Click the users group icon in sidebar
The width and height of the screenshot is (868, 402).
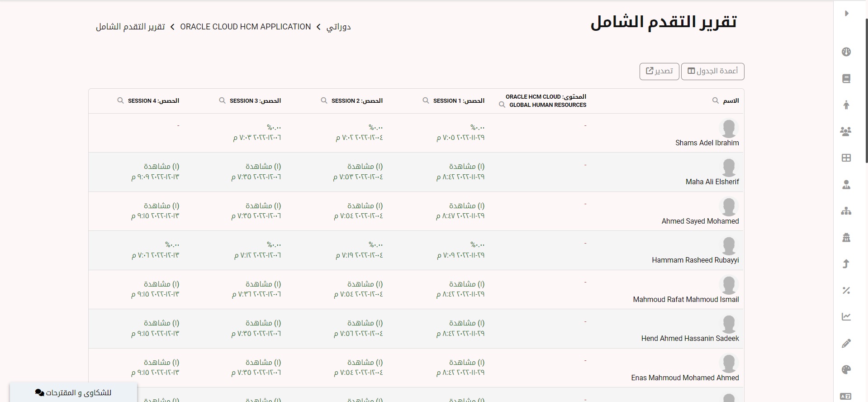click(846, 132)
